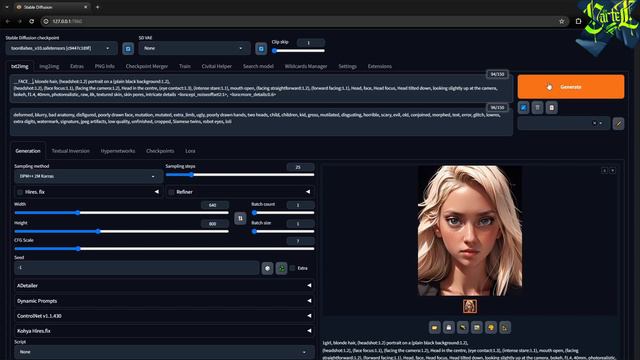Image resolution: width=640 pixels, height=360 pixels.
Task: Refresh the SD VAE list
Action: 261,49
